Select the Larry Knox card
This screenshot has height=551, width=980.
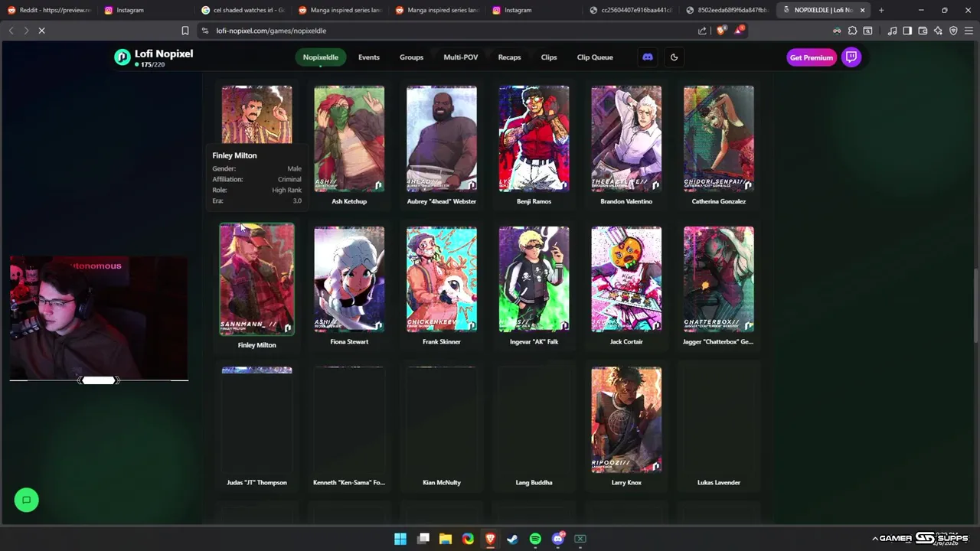[x=626, y=427]
